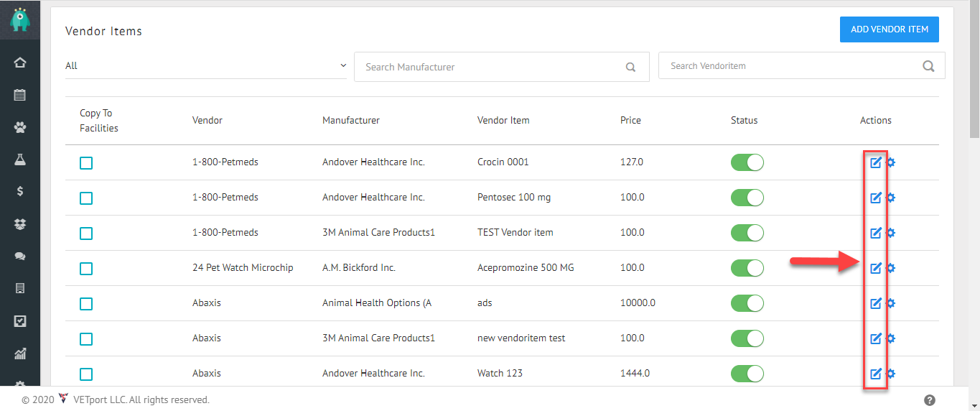Click the 1444.0 price cell
The height and width of the screenshot is (411, 980).
click(635, 374)
